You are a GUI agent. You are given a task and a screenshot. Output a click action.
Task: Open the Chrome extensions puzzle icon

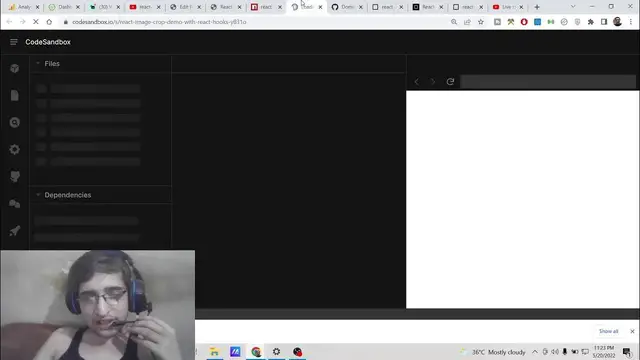click(x=591, y=22)
